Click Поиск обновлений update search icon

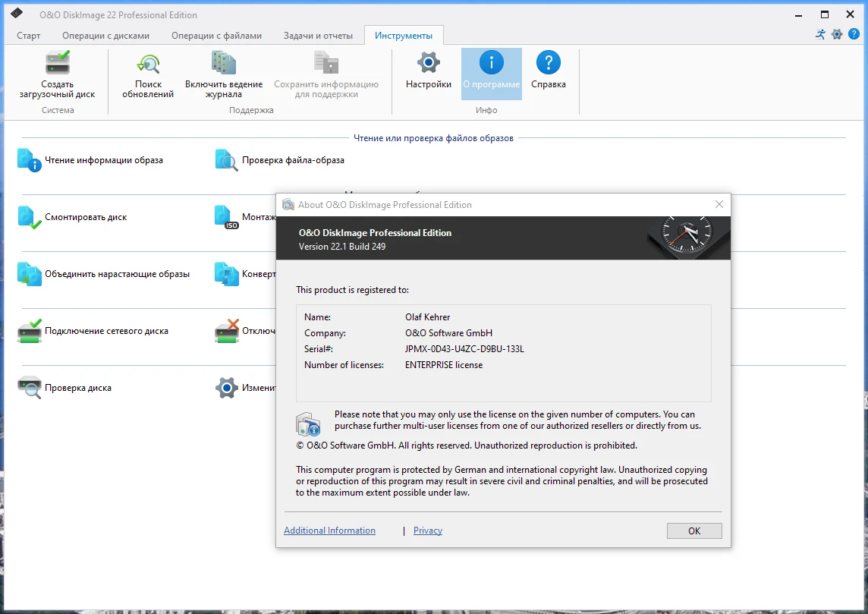(148, 63)
